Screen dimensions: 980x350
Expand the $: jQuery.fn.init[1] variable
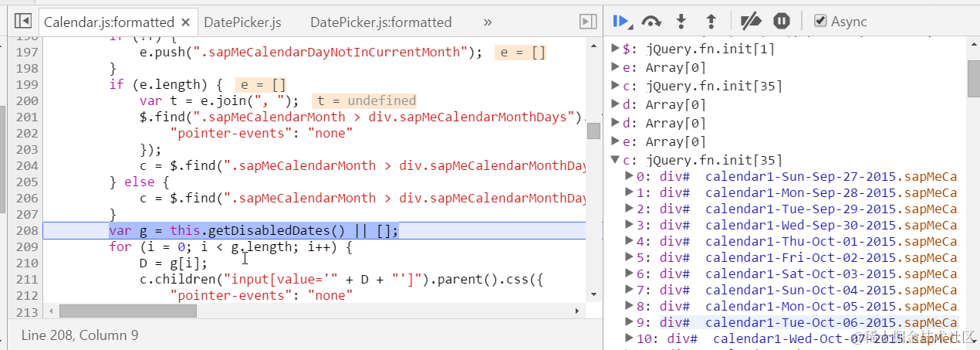(x=616, y=49)
